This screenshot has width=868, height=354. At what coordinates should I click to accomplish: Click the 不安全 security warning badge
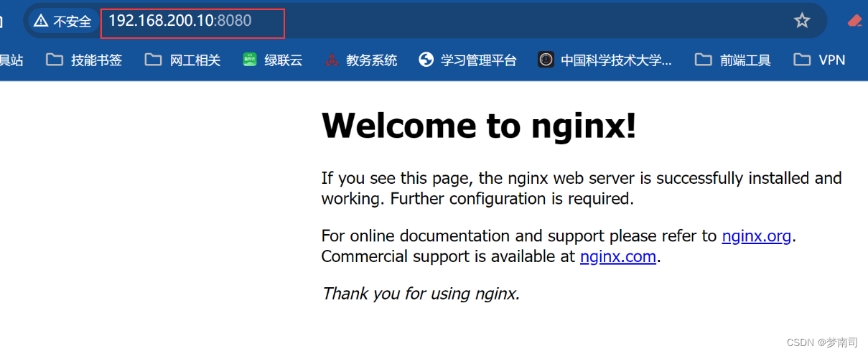pos(63,21)
